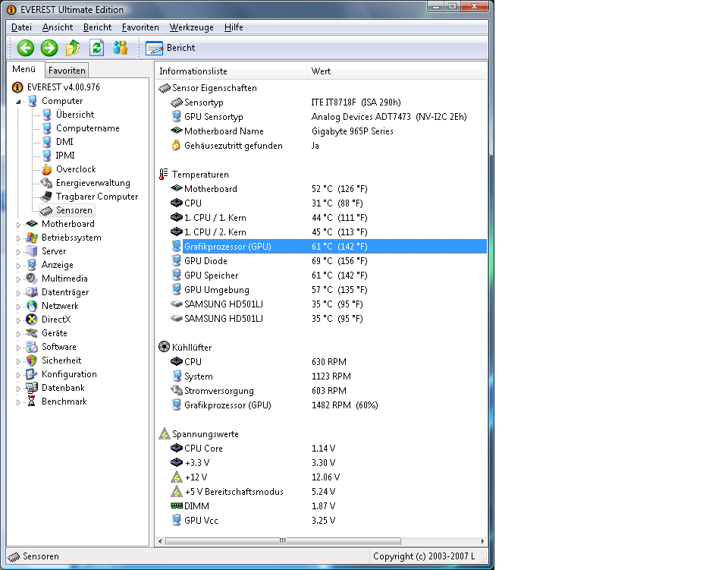Viewport: 728px width, 570px height.
Task: Open the Werkzeuge menu
Action: (191, 27)
